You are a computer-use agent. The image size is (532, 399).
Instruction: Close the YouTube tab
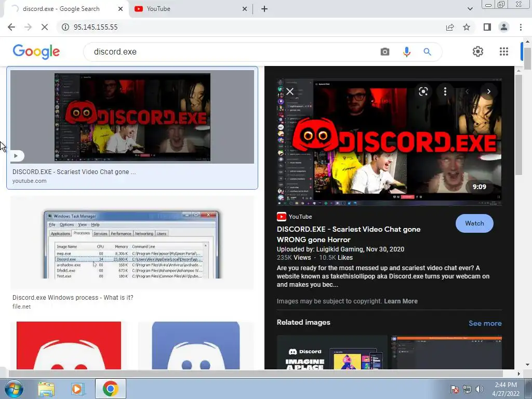click(x=245, y=9)
